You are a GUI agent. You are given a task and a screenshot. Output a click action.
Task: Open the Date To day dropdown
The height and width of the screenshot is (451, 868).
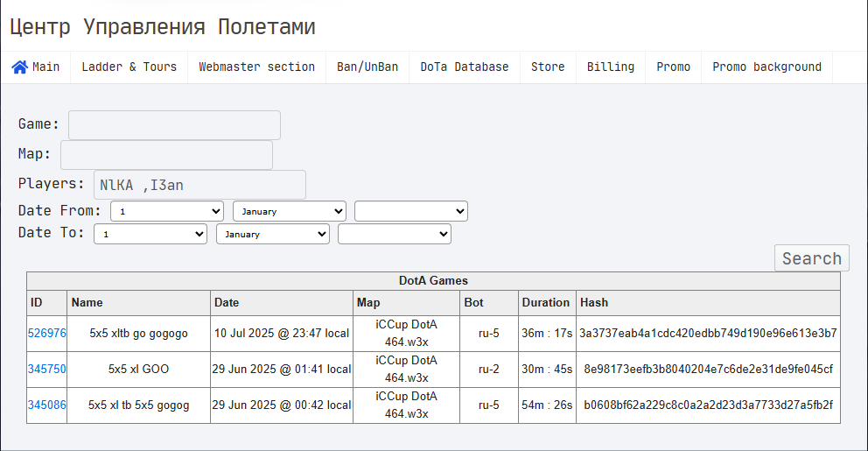pyautogui.click(x=150, y=234)
